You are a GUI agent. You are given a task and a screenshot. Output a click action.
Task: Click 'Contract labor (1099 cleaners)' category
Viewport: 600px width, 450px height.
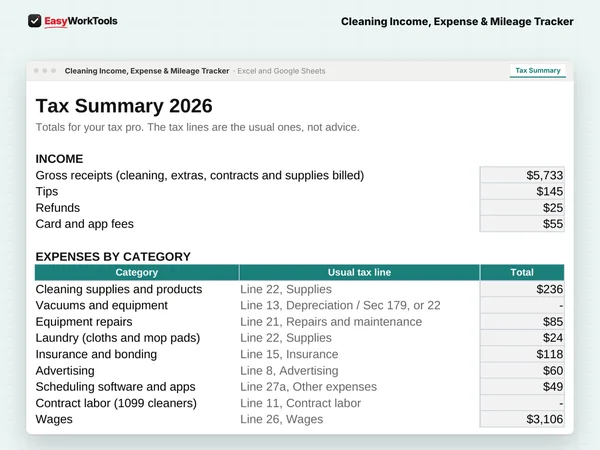click(116, 403)
